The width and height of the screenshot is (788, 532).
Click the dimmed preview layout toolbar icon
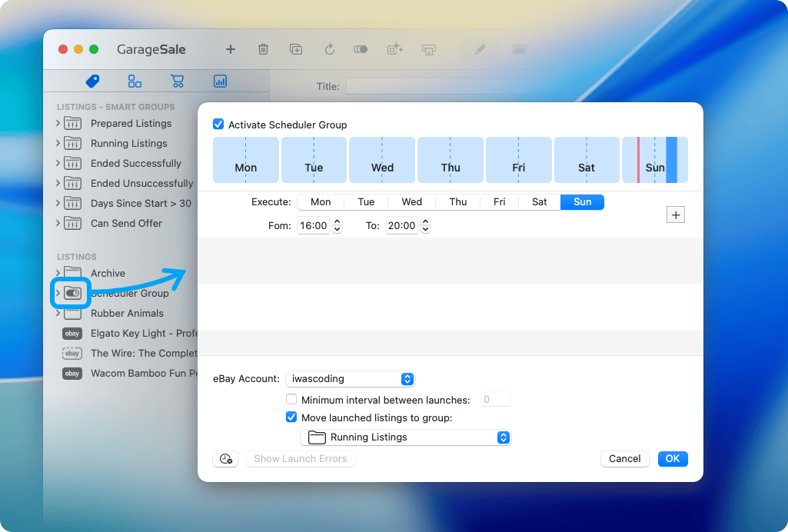coord(519,49)
